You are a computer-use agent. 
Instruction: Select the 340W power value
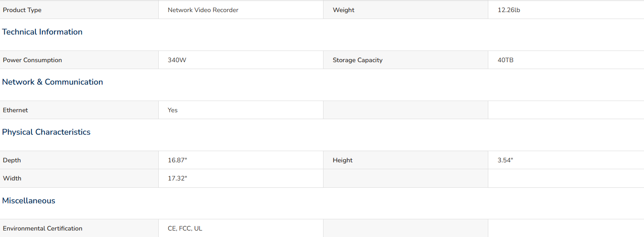(x=177, y=60)
